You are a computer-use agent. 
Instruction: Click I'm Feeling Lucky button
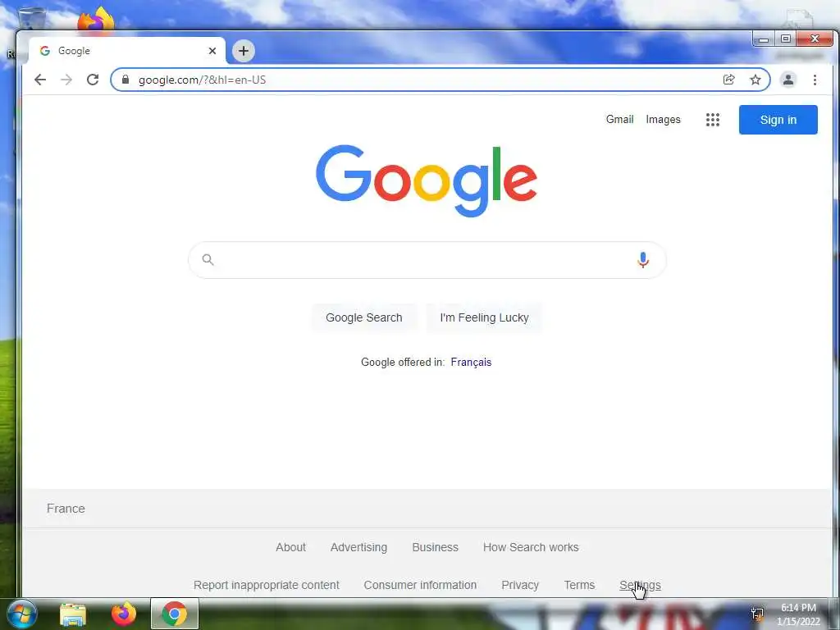click(x=484, y=317)
